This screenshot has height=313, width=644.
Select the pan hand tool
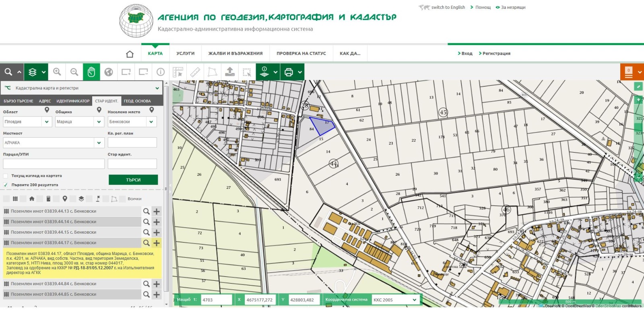point(91,72)
